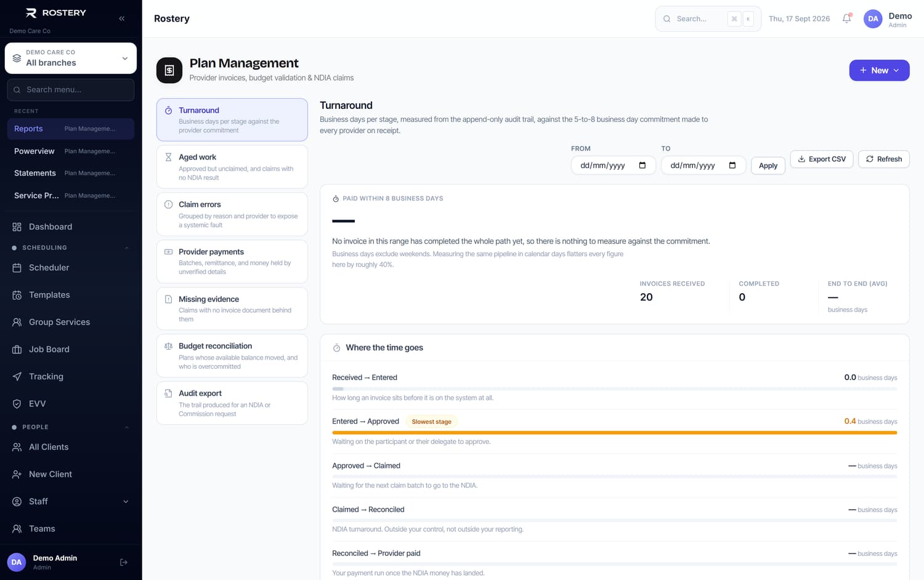Go to Dashboard in the sidebar
The height and width of the screenshot is (580, 924).
pos(71,227)
